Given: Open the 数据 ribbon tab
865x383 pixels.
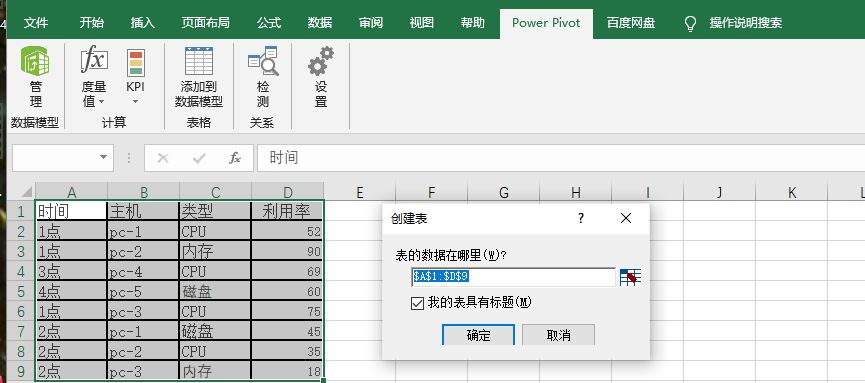Looking at the screenshot, I should [x=320, y=23].
